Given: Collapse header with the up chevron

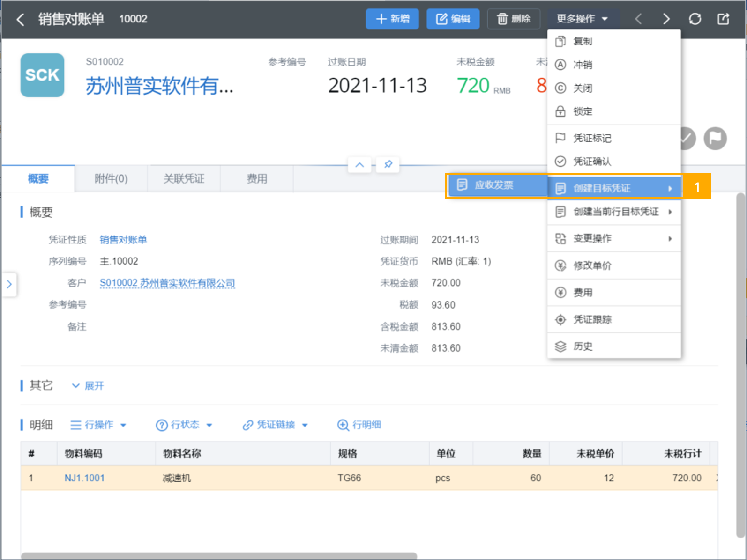Looking at the screenshot, I should tap(359, 165).
